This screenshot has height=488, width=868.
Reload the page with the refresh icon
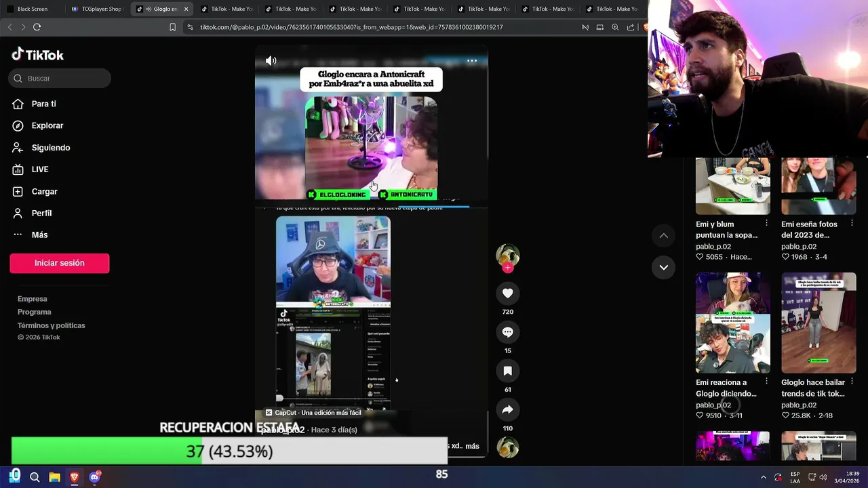pos(37,27)
